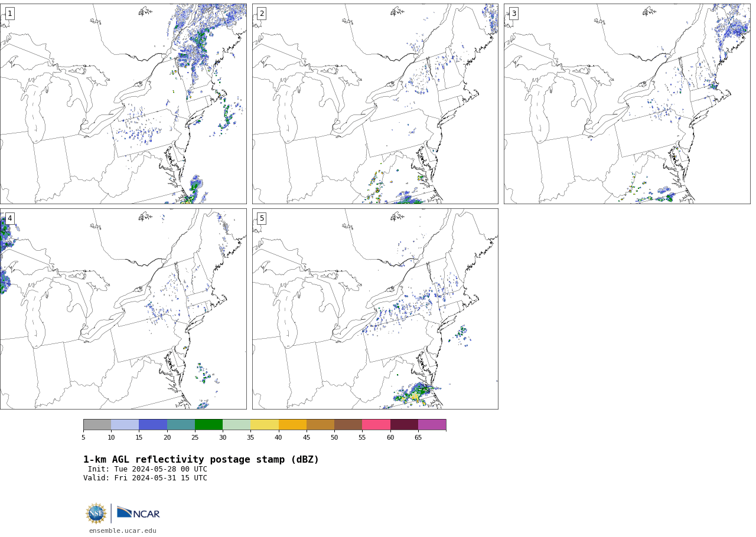Click the panel number label 1

[9, 14]
